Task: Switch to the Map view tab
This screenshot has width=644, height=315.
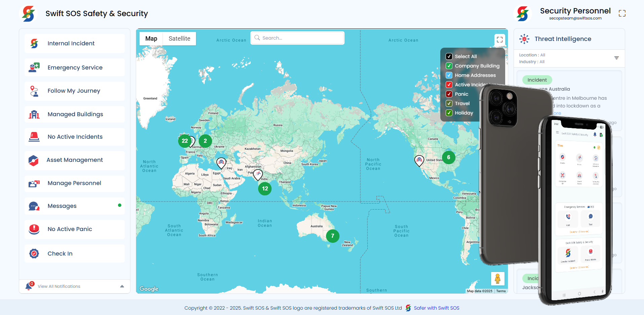Action: (151, 39)
